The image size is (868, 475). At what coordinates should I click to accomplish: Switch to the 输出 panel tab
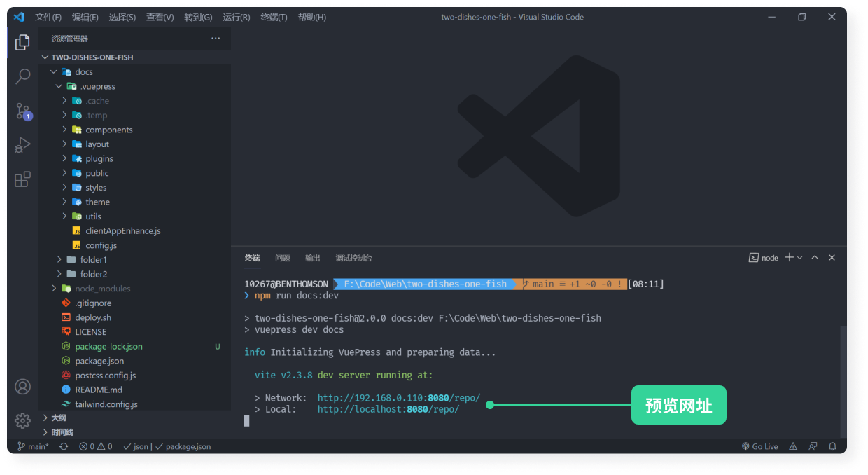click(313, 258)
